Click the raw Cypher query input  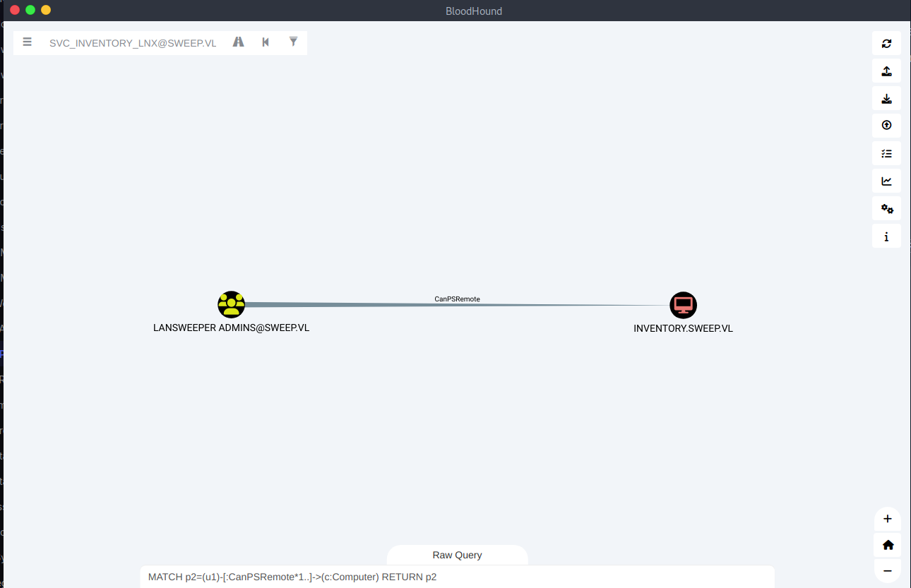coord(457,577)
